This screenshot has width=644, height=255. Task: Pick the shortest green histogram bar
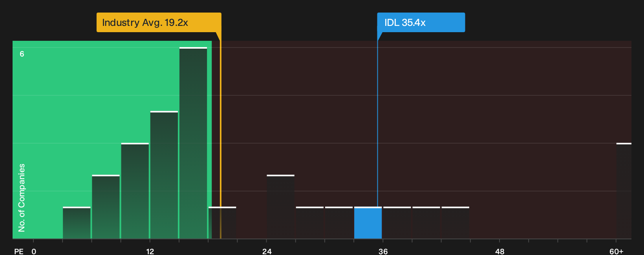[x=77, y=223]
